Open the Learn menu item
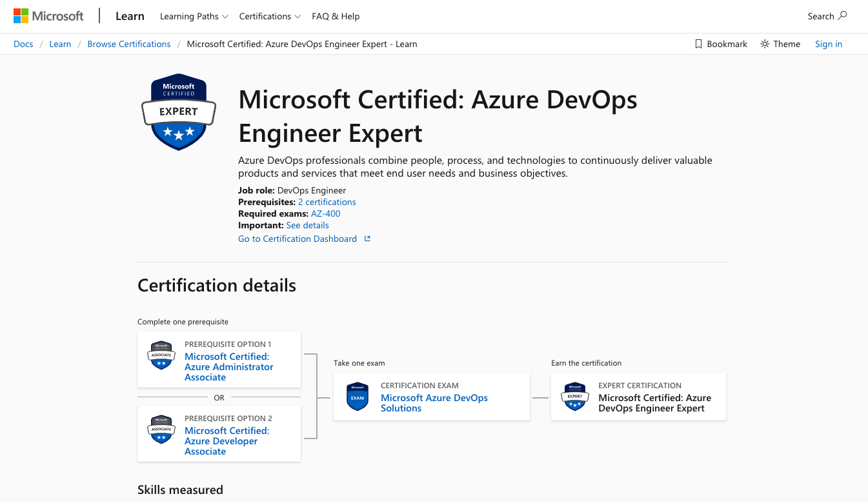The image size is (868, 503). pyautogui.click(x=130, y=16)
